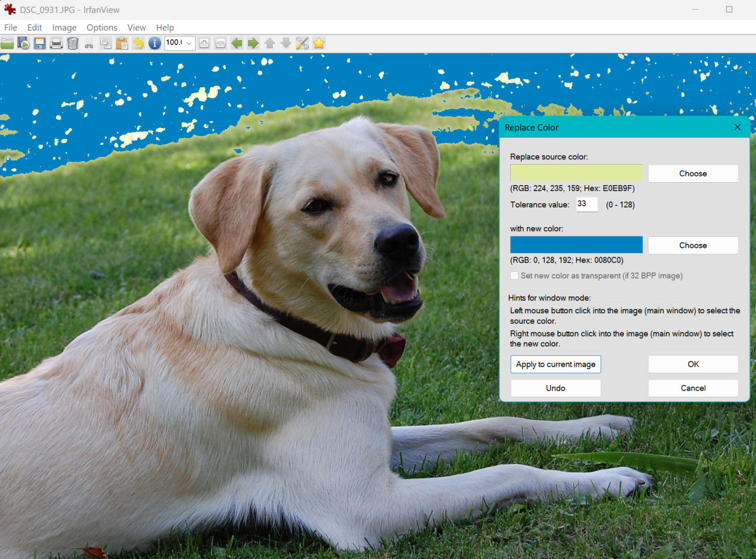This screenshot has height=559, width=756.
Task: Click the Open file folder icon
Action: (7, 43)
